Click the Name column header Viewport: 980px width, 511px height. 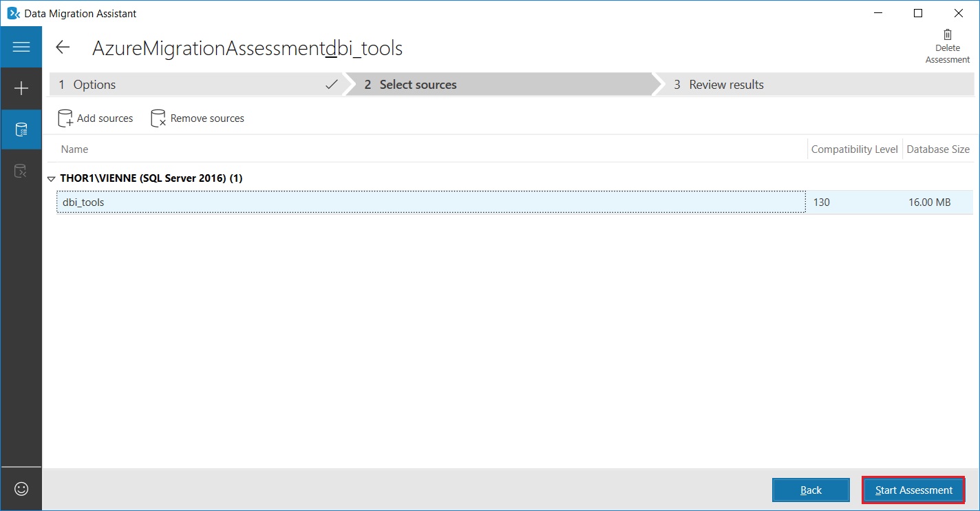click(74, 149)
